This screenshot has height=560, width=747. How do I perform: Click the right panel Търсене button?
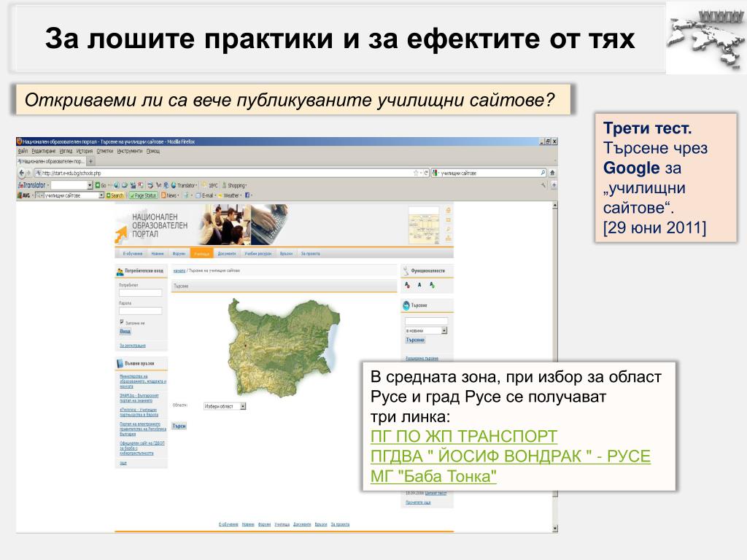[x=415, y=340]
